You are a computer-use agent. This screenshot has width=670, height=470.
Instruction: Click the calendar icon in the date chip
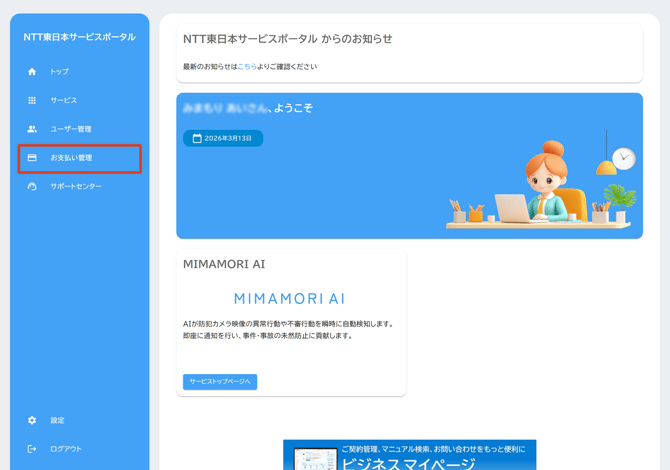tap(197, 138)
